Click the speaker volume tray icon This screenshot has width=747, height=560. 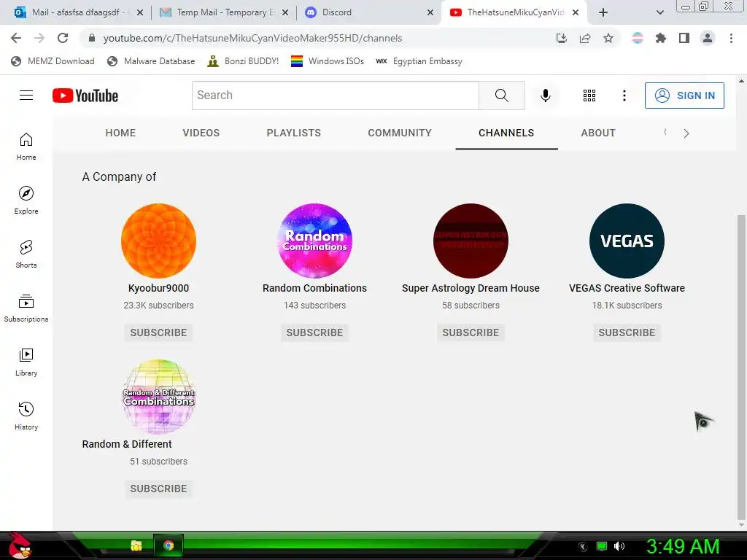tap(619, 546)
